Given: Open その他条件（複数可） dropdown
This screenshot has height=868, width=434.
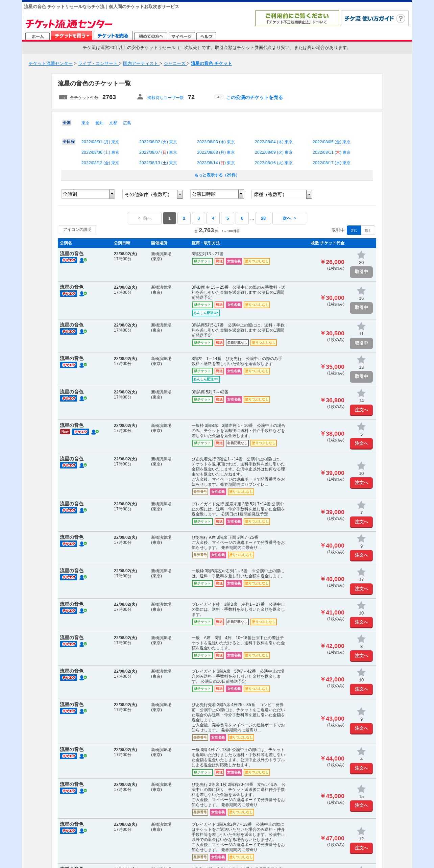Looking at the screenshot, I should click(152, 194).
